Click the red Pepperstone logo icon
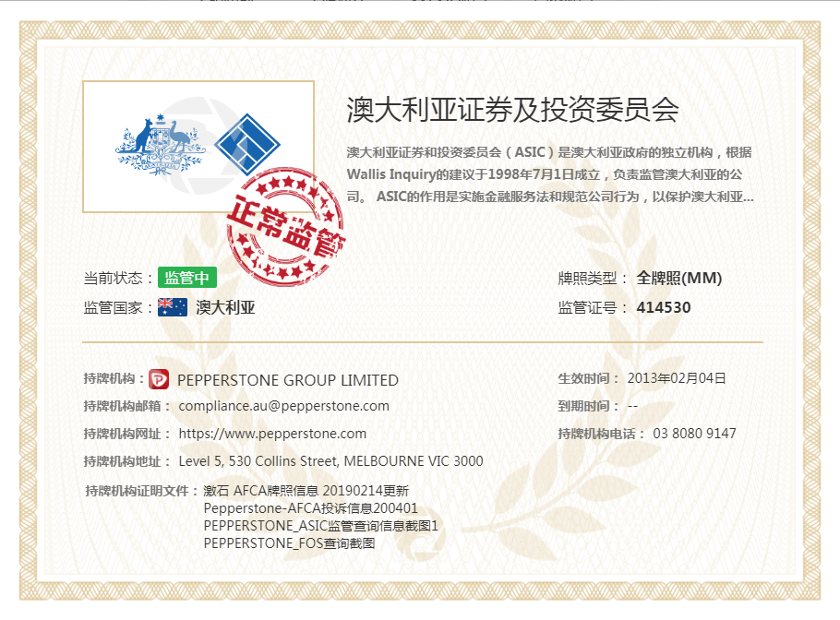 (160, 379)
